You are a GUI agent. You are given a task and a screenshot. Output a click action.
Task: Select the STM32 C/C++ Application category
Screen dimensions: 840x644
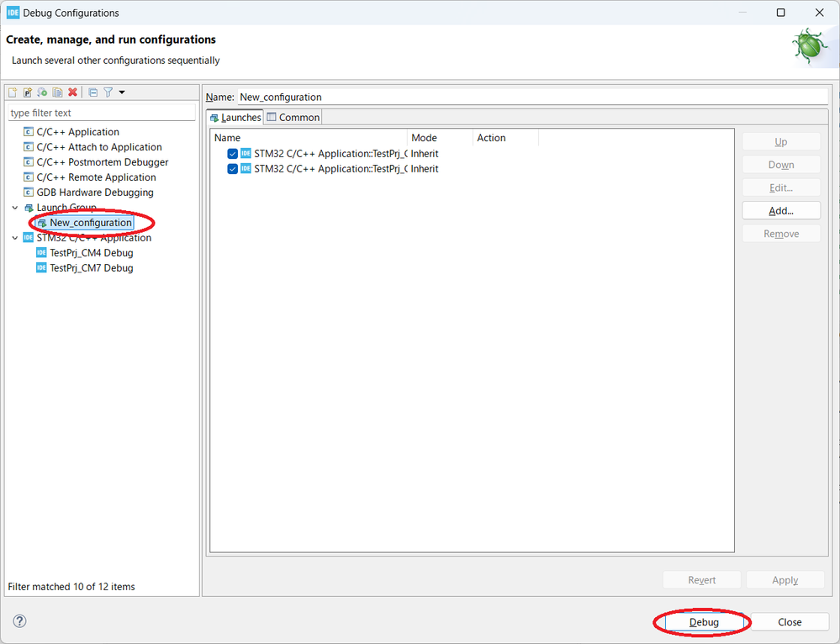93,237
